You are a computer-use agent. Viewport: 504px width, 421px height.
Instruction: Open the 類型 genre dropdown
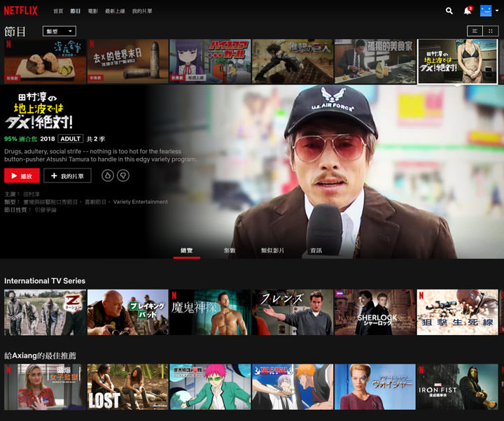point(59,31)
